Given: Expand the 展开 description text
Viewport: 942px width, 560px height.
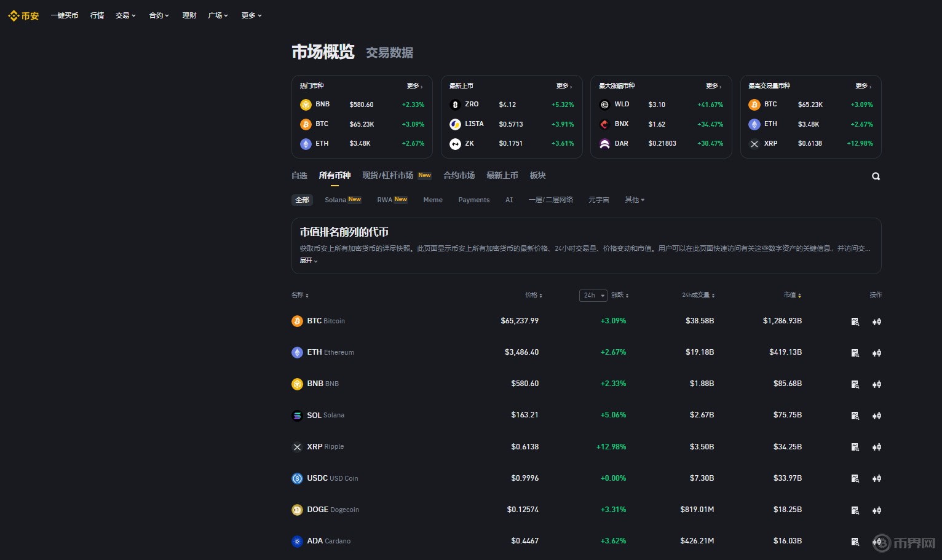Looking at the screenshot, I should 309,261.
